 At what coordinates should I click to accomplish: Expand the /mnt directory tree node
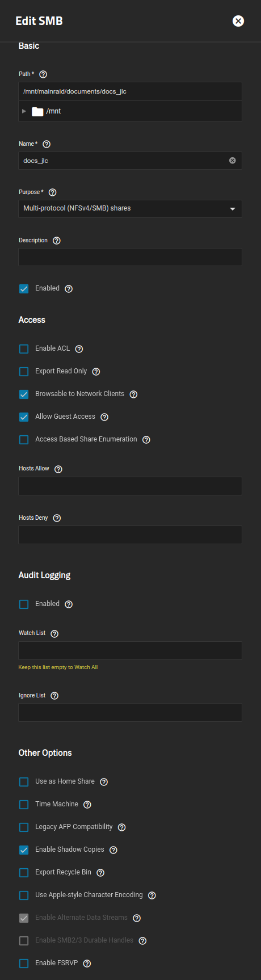click(x=24, y=111)
